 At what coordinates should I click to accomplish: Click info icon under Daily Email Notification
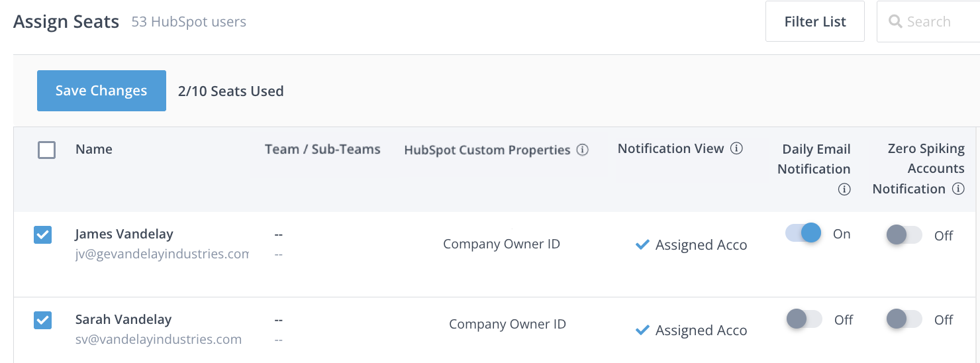(x=844, y=189)
